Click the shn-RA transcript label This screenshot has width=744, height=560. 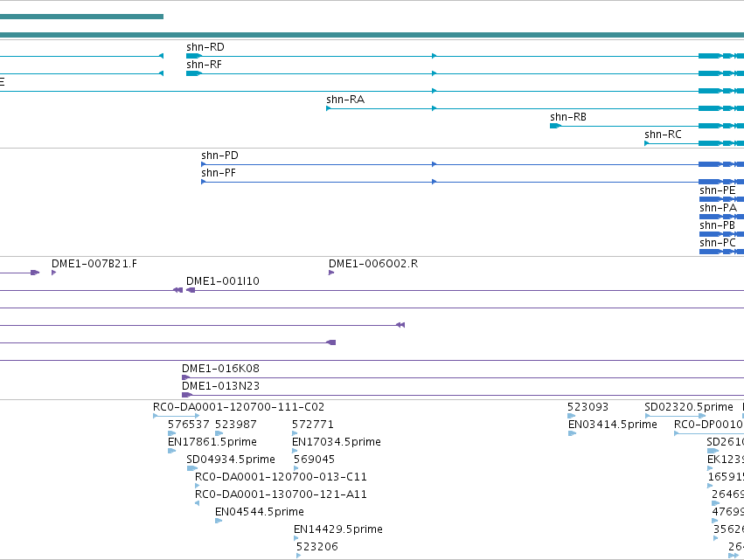click(x=345, y=100)
